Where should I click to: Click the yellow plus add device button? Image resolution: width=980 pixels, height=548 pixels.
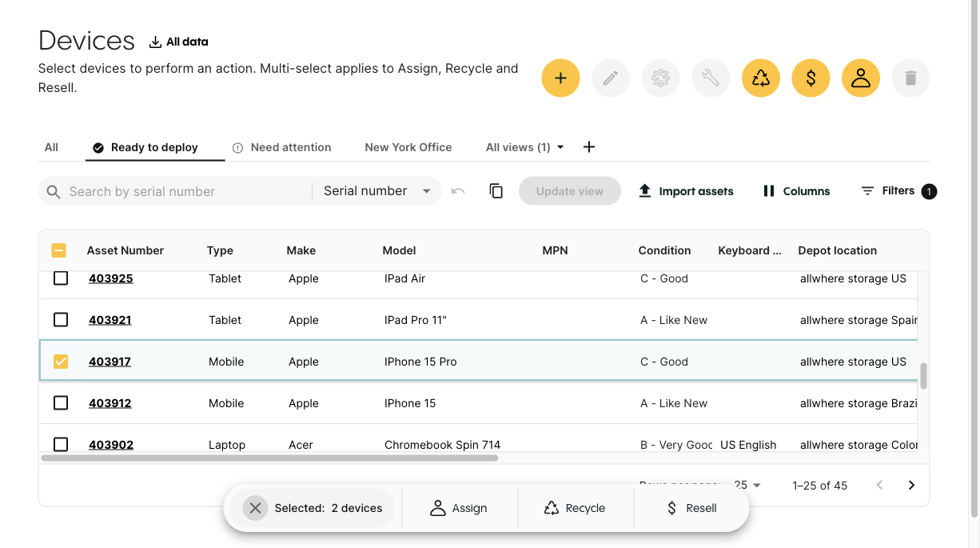coord(560,78)
